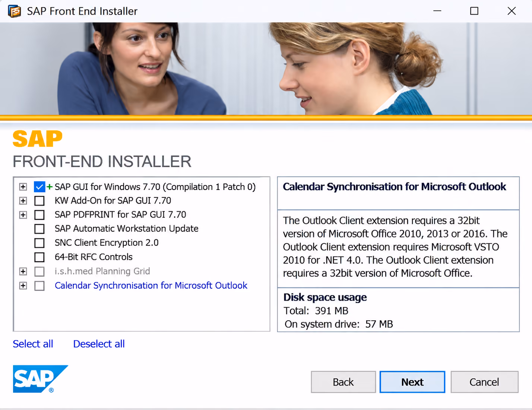
Task: Click the On system drive: 57 MB text
Action: point(339,324)
